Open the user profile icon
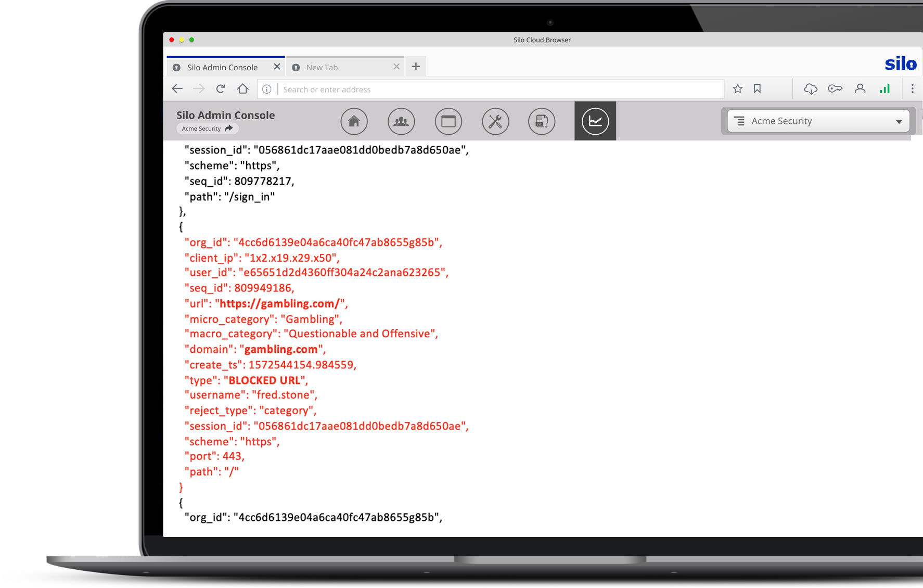Screen dimensions: 923x588 860,88
